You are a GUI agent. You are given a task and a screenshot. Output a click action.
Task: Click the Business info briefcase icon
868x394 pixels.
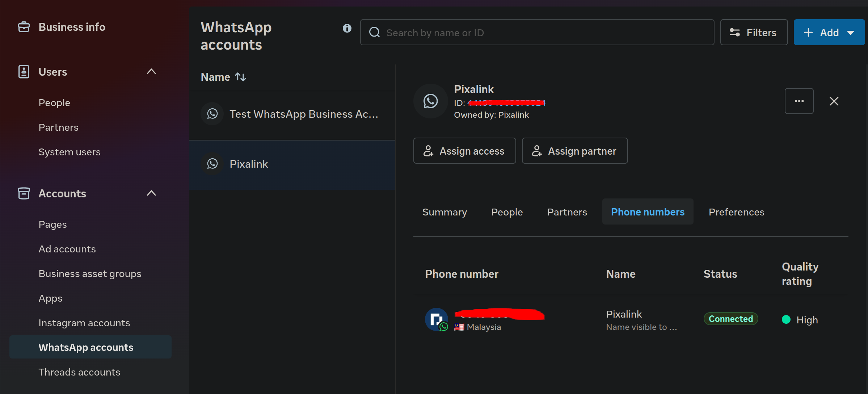click(x=24, y=27)
